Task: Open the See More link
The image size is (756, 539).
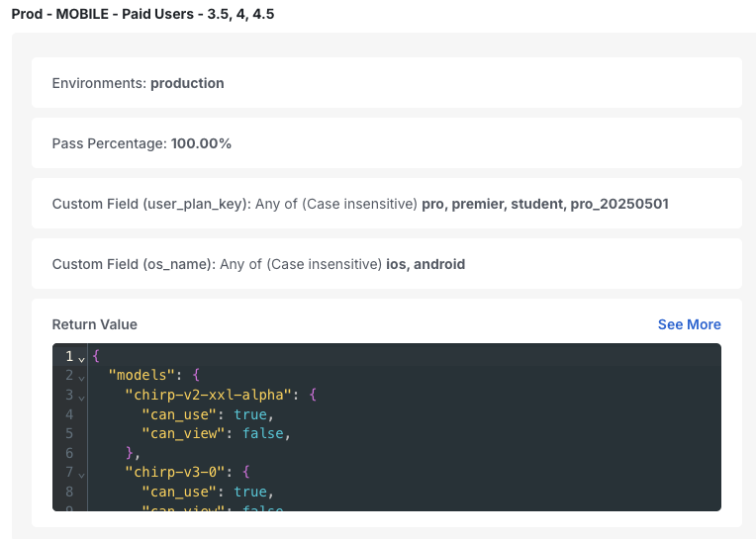Action: 689,324
